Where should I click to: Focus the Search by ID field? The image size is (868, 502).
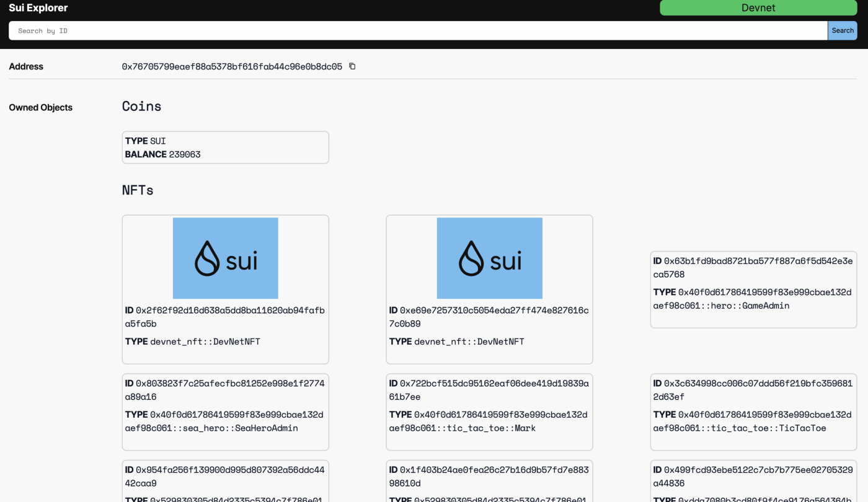pos(418,30)
